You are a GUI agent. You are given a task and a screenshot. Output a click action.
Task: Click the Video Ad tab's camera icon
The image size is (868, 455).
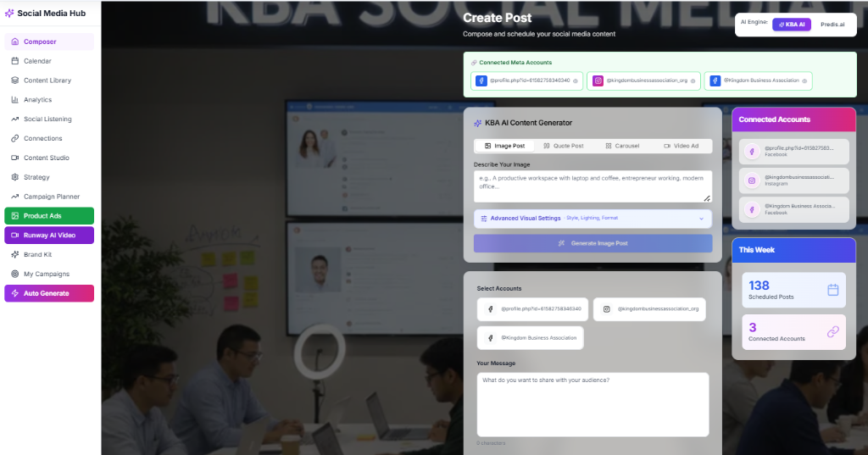click(x=667, y=146)
